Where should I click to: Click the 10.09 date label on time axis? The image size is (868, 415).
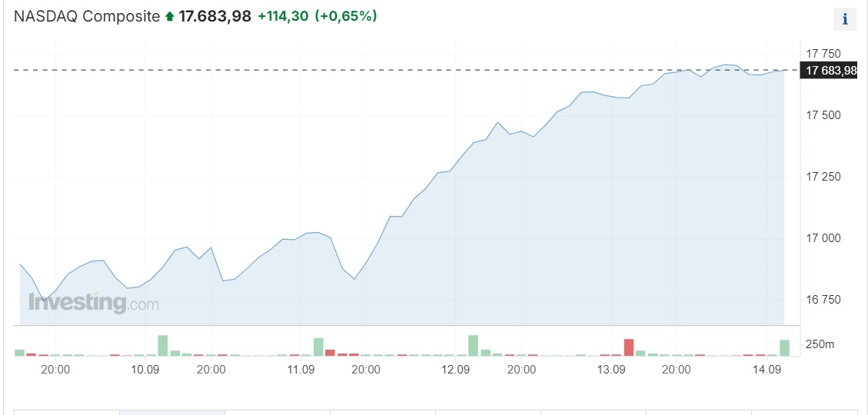[x=145, y=370]
